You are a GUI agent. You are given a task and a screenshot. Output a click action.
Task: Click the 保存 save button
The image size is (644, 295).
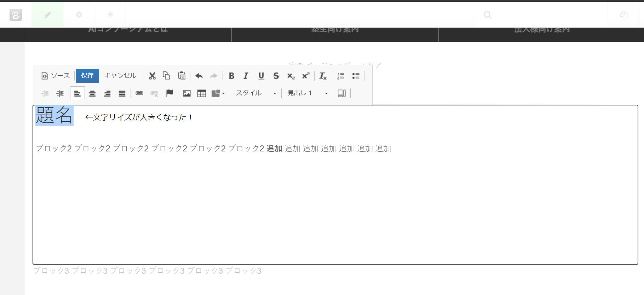click(87, 76)
